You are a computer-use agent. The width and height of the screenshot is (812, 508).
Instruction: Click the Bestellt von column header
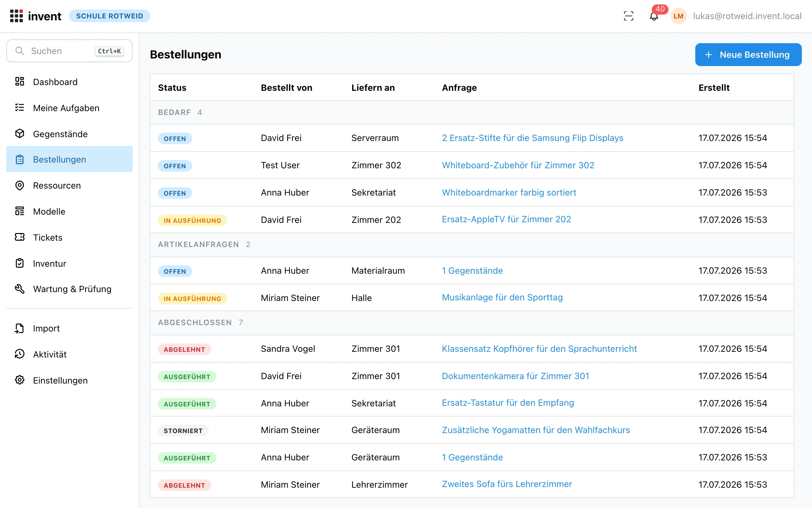286,88
